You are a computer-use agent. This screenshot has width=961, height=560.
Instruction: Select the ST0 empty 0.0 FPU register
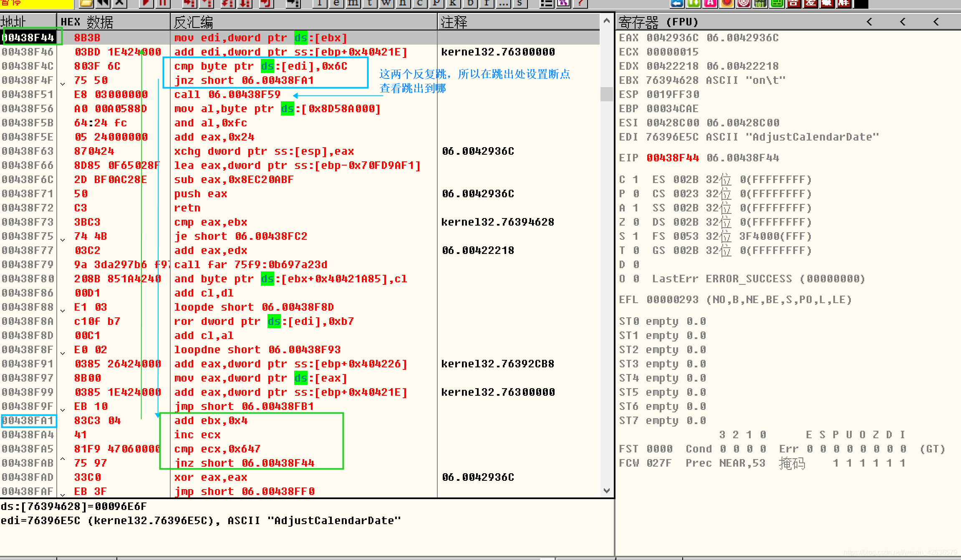coord(663,321)
